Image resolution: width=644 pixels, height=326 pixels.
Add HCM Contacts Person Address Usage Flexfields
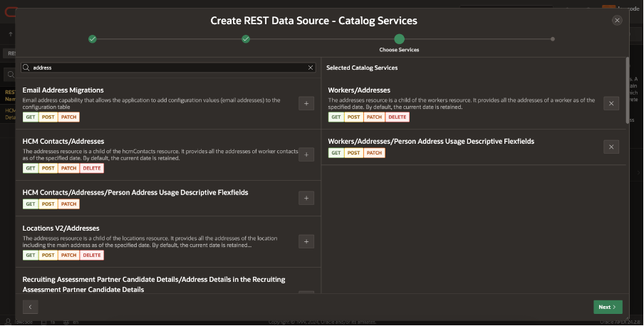[x=306, y=199]
